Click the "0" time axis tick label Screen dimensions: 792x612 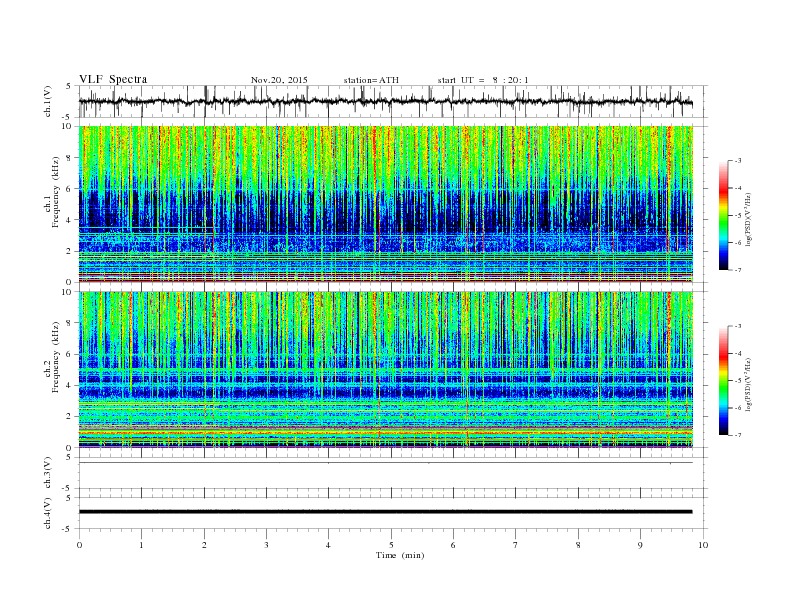click(x=79, y=545)
